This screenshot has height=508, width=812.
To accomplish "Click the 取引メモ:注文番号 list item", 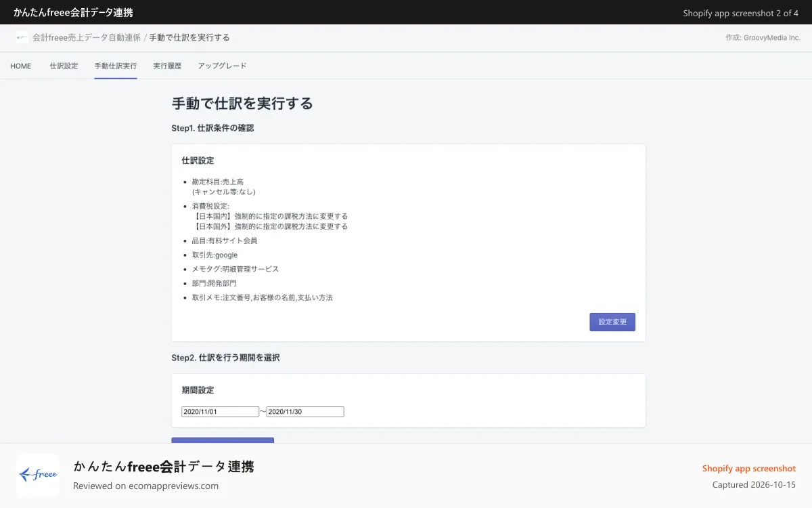I will (x=263, y=297).
